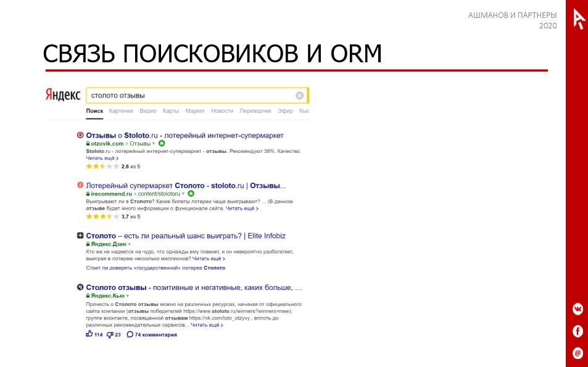Expand dropdown arrow next to otzovik Отзывы
The image size is (588, 367).
click(154, 144)
